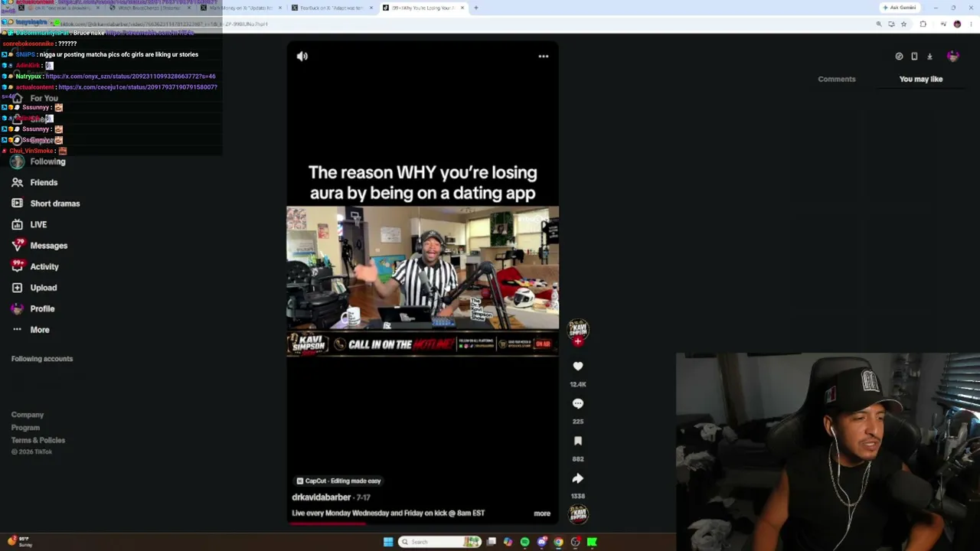Open the weather widget on taskbar
980x551 pixels.
click(x=19, y=542)
